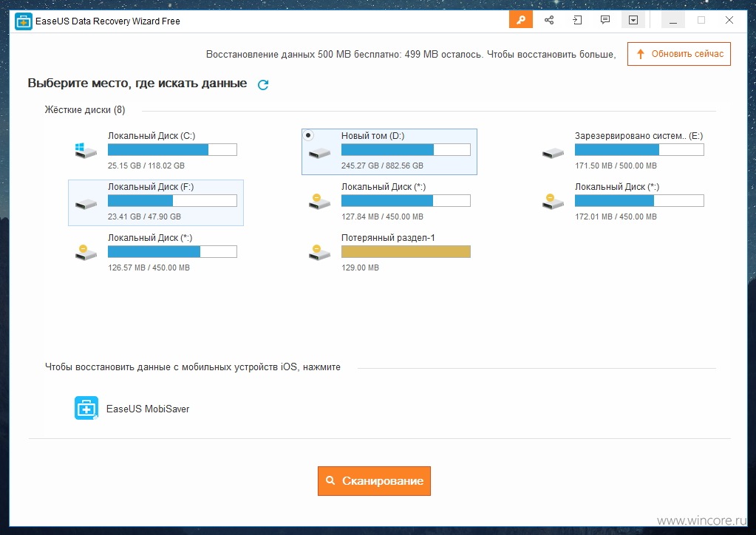Click the 23.41 GB / 47.90 GB size text
The width and height of the screenshot is (756, 535).
pos(144,217)
